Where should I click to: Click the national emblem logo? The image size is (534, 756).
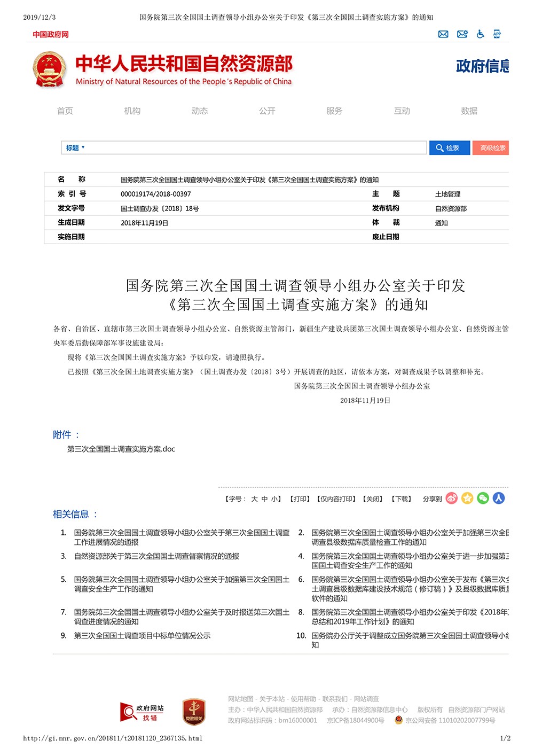pyautogui.click(x=49, y=69)
